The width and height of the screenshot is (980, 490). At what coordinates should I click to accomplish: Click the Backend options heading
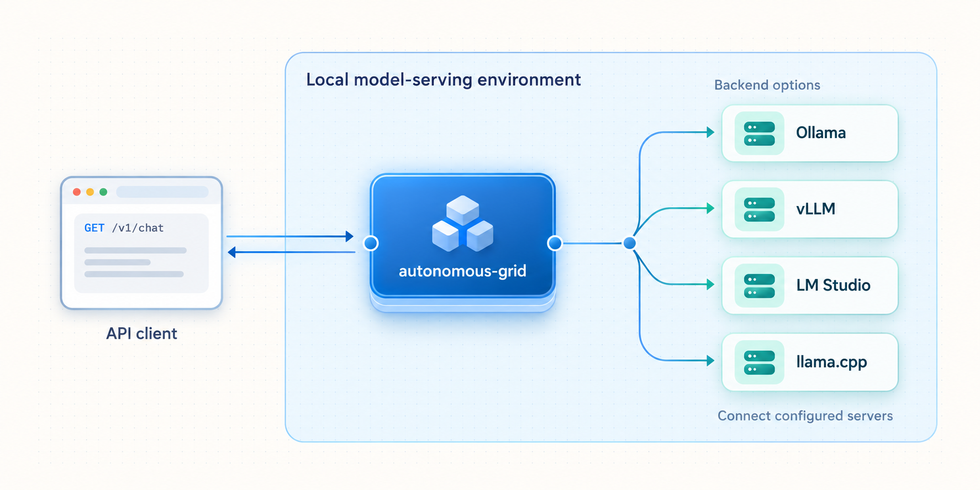[x=767, y=85]
